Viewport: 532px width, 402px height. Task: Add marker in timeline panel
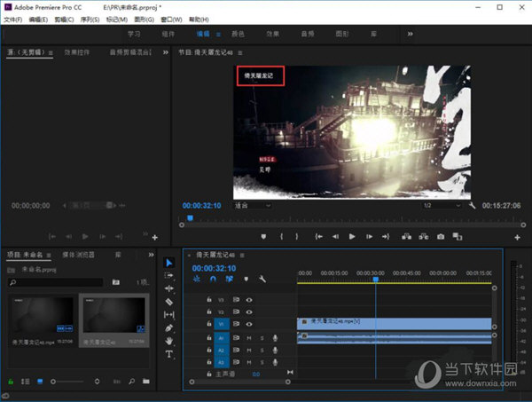coord(246,279)
